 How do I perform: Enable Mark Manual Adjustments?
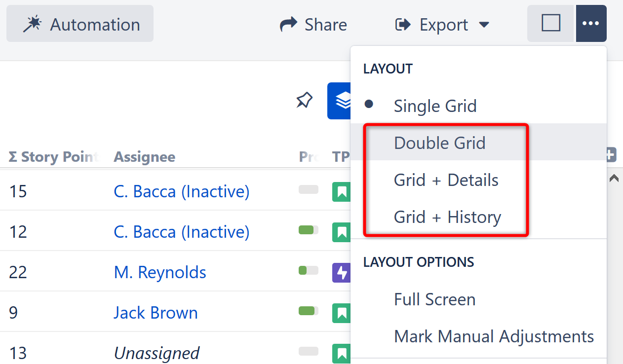pyautogui.click(x=493, y=336)
